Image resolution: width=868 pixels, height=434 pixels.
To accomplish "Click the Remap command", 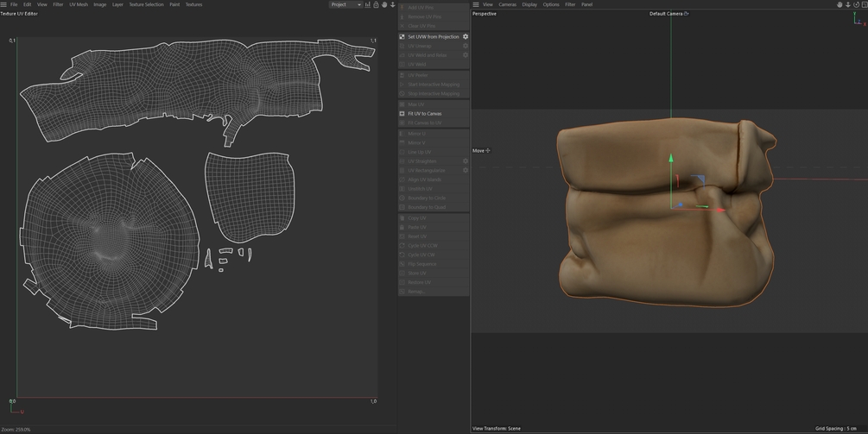I will (434, 292).
